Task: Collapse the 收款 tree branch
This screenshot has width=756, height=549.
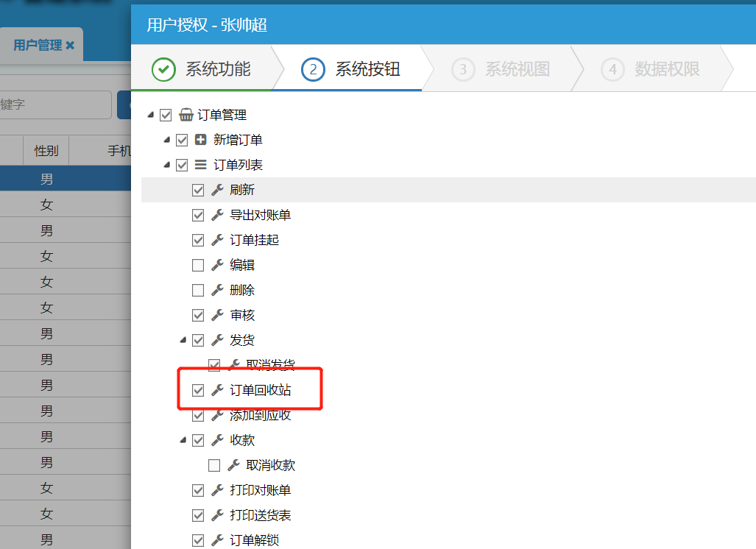Action: point(183,440)
